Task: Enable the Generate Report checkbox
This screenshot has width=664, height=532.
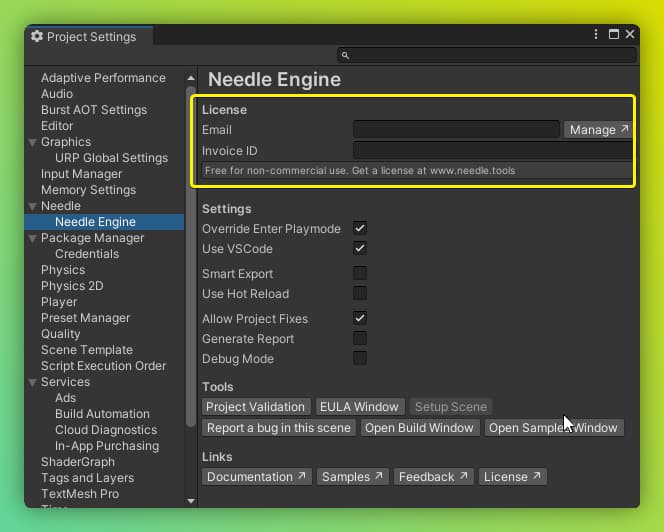Action: (x=360, y=338)
